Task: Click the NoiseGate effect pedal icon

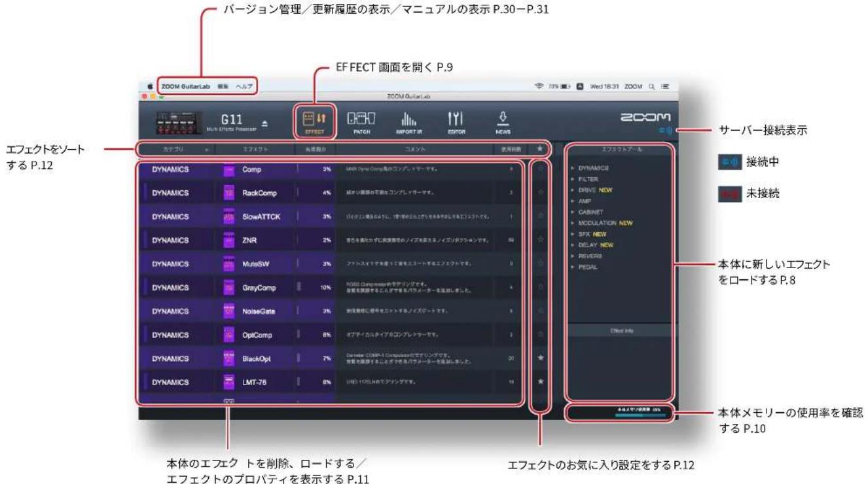Action: pyautogui.click(x=228, y=311)
